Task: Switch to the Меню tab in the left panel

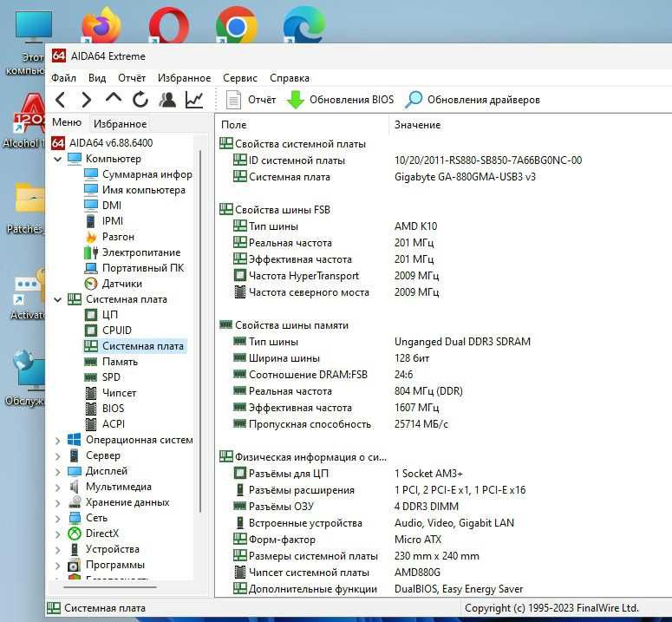Action: (x=67, y=122)
